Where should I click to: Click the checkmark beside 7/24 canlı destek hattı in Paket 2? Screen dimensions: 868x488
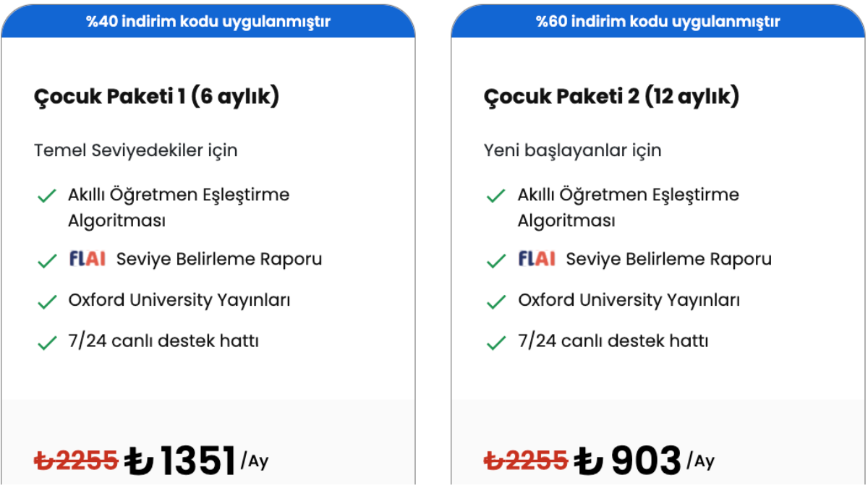coord(496,343)
